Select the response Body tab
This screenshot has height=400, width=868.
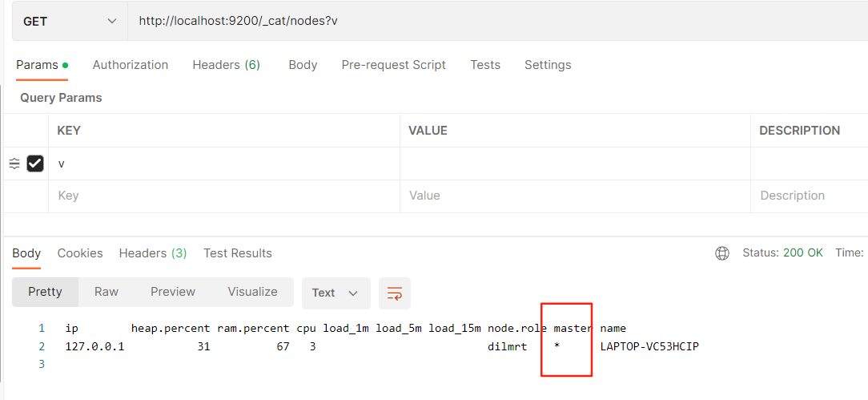click(x=26, y=253)
